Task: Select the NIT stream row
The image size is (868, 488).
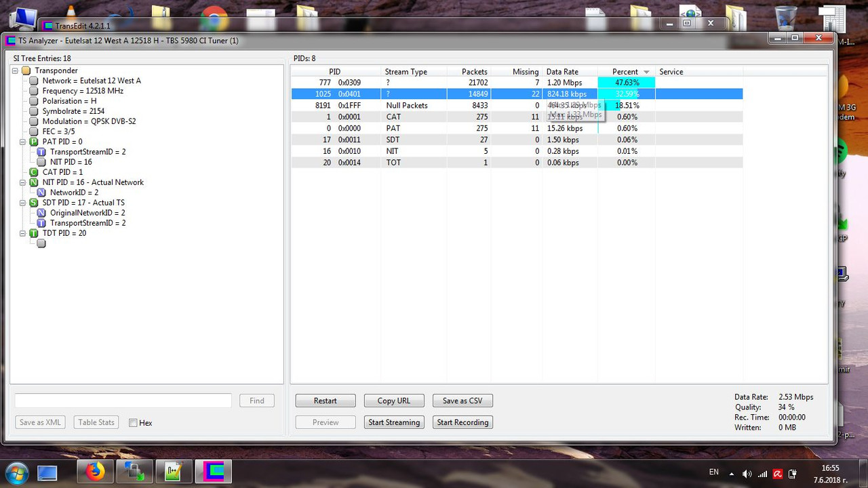Action: 517,151
